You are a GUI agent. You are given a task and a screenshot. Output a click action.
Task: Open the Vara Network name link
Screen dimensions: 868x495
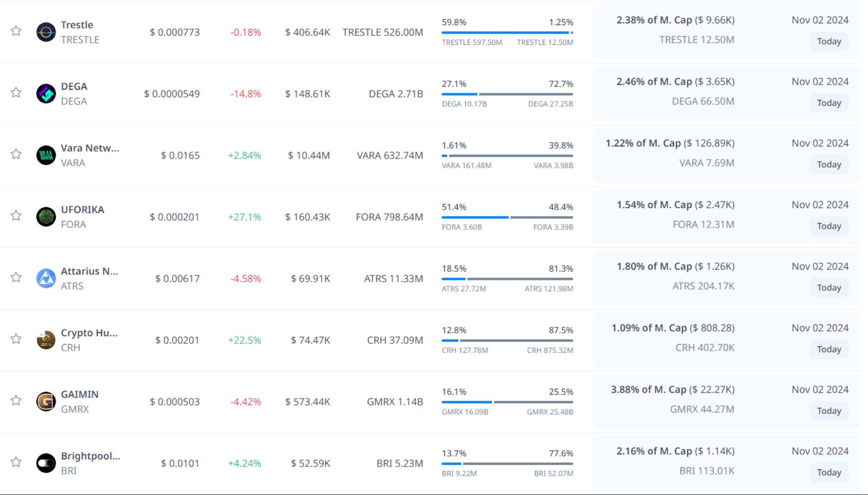click(x=90, y=148)
